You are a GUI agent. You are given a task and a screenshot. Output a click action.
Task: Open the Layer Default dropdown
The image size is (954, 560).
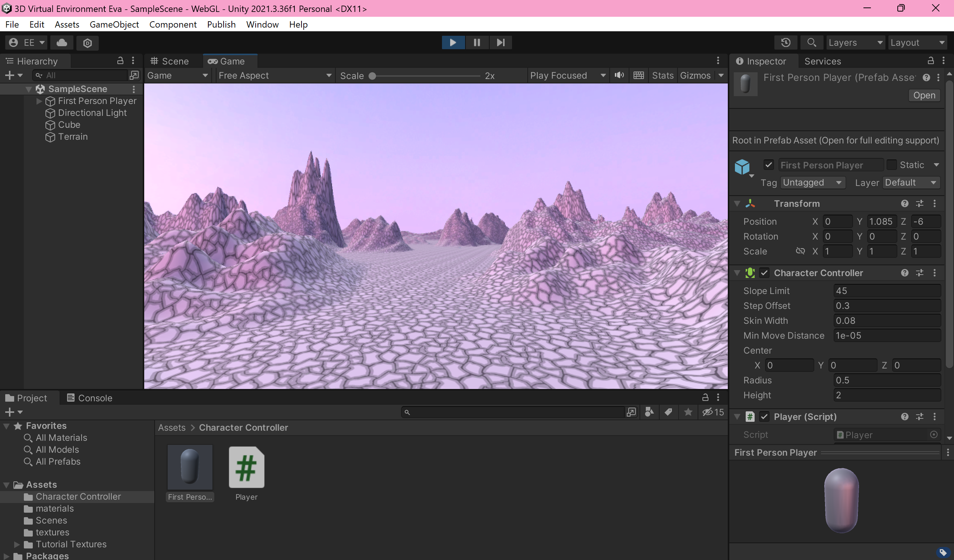coord(911,182)
